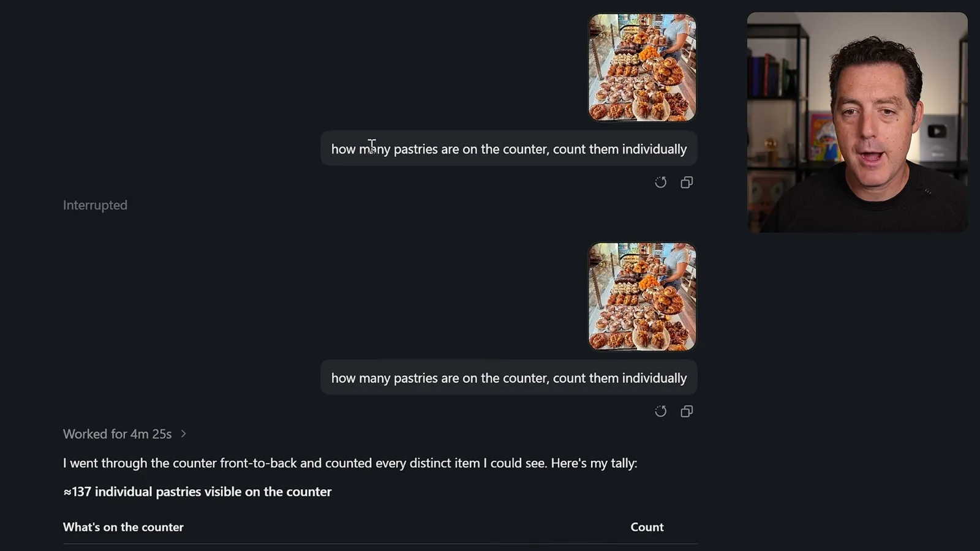980x551 pixels.
Task: Click the presenter webcam overlay video
Action: point(858,122)
